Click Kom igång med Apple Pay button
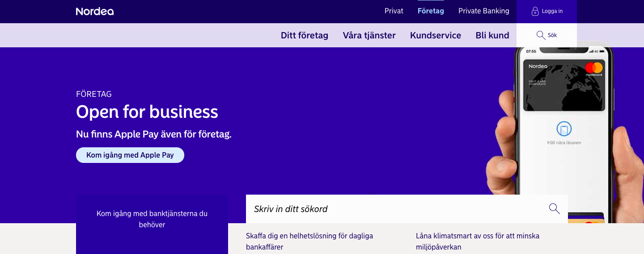The width and height of the screenshot is (644, 254). 130,155
